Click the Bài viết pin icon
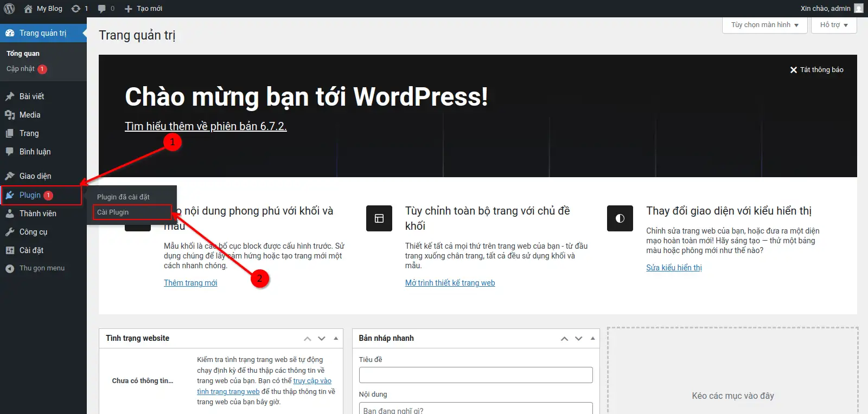The height and width of the screenshot is (414, 868). 10,96
